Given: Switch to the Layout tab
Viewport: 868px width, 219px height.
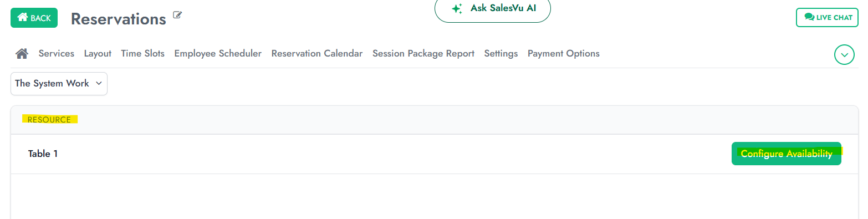Looking at the screenshot, I should pyautogui.click(x=98, y=53).
